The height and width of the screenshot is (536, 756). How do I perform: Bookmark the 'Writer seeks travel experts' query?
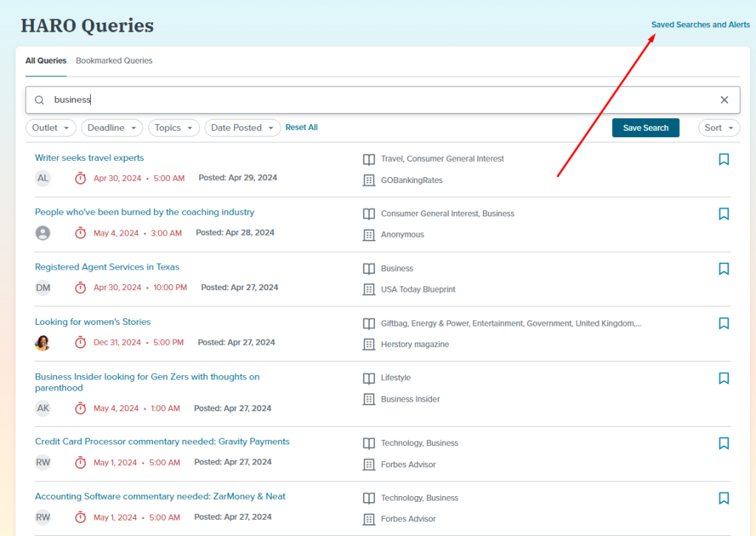(724, 159)
